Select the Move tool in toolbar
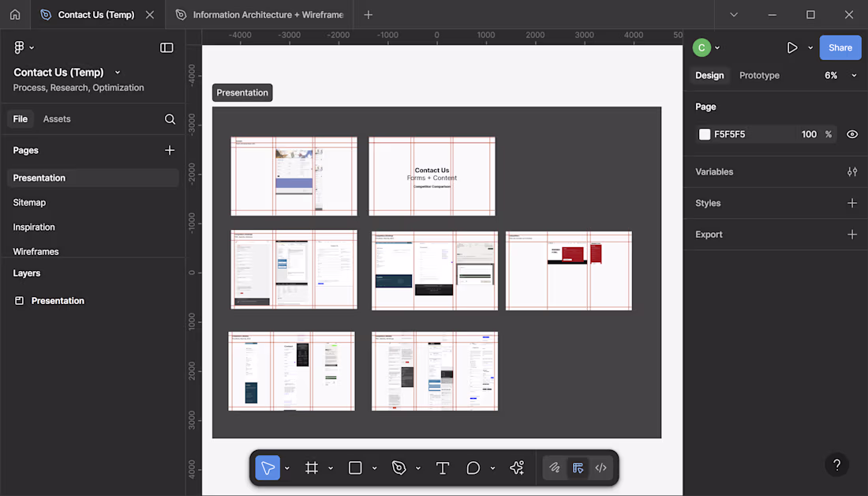Screen dimensions: 868x496 pos(268,468)
